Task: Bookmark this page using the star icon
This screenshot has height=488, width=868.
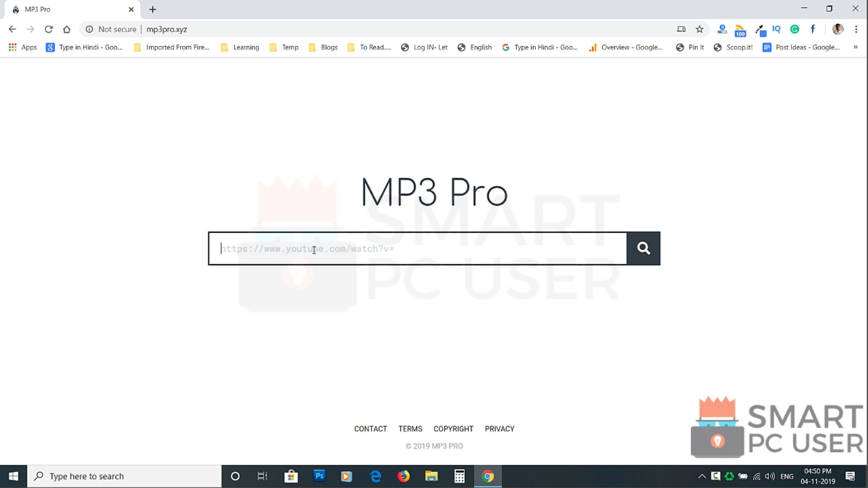Action: (x=699, y=29)
